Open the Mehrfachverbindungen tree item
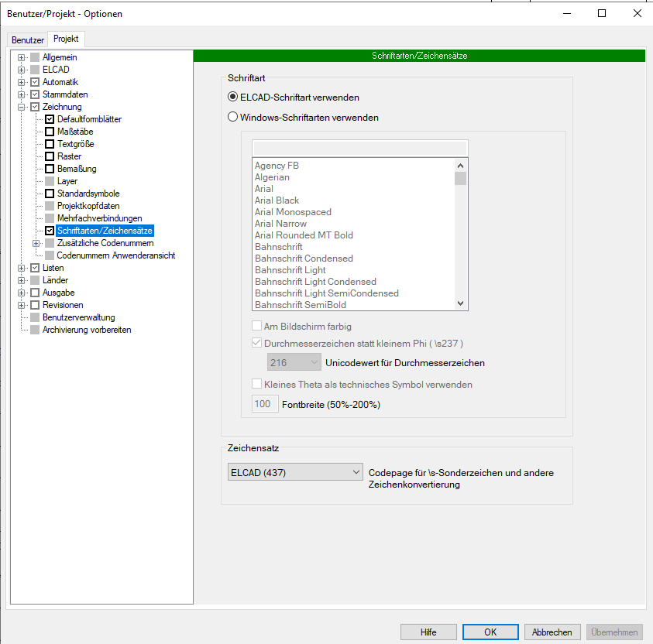 [99, 218]
